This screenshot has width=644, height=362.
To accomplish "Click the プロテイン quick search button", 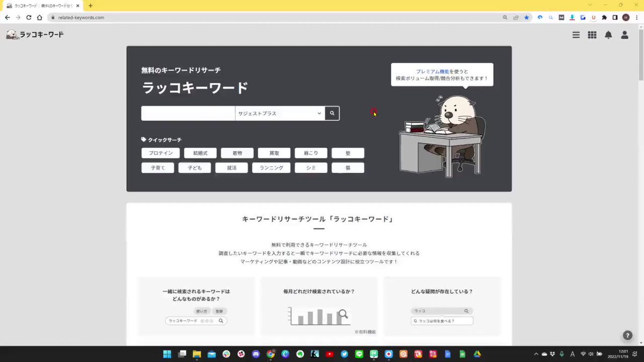I will (x=160, y=153).
